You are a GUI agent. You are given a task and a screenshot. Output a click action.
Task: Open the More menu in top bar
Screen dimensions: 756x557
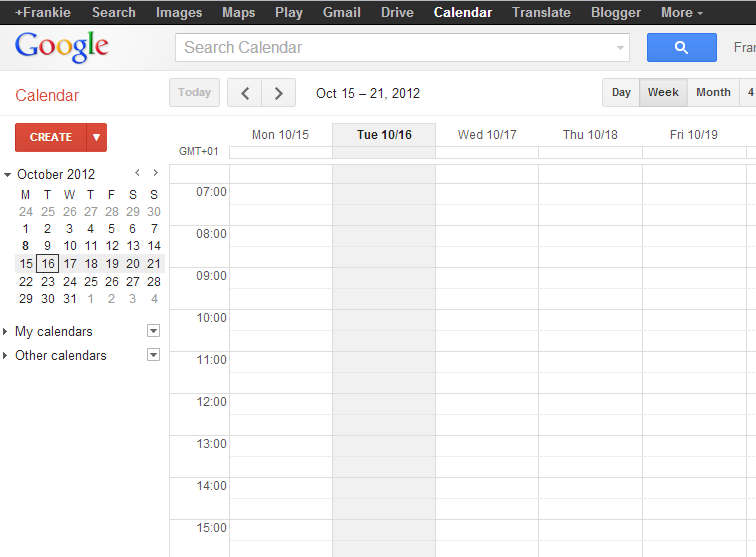(681, 13)
